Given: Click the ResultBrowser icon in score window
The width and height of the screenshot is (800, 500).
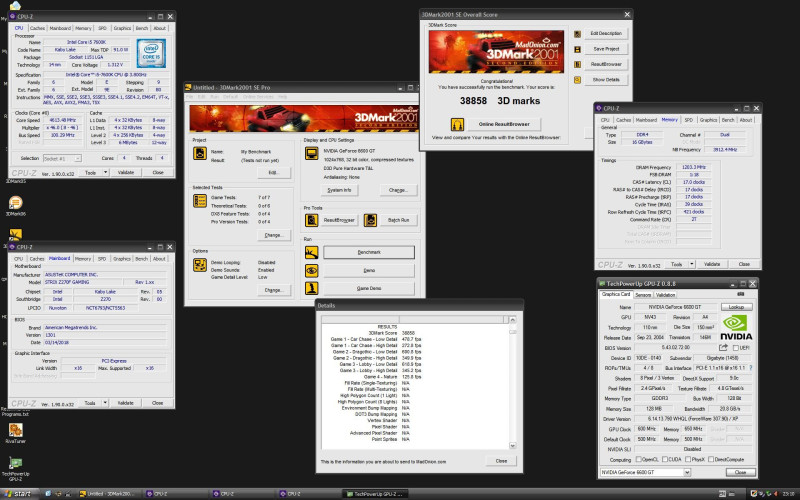Looking at the screenshot, I should (578, 65).
